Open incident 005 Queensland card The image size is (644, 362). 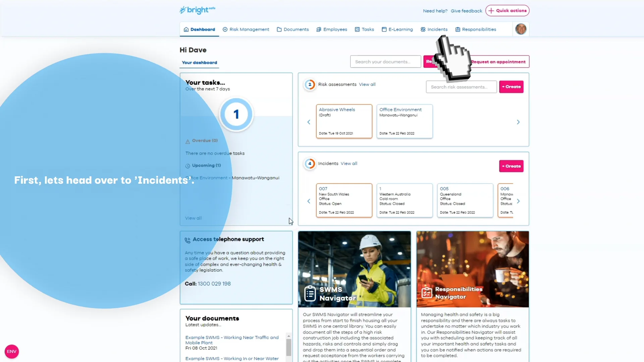[465, 200]
